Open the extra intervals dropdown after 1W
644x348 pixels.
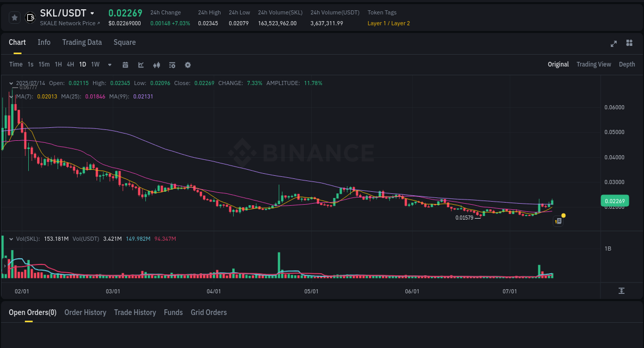109,64
